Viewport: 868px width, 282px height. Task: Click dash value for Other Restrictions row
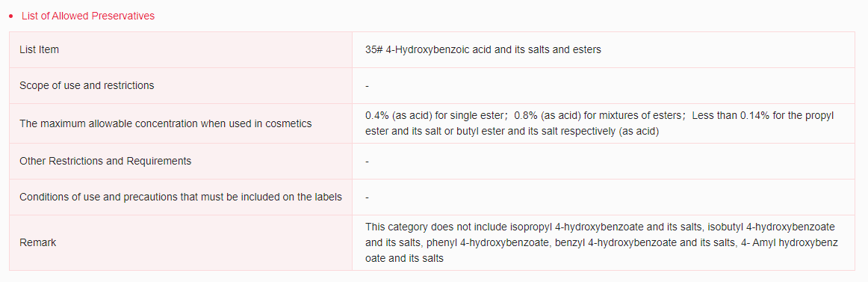(367, 162)
